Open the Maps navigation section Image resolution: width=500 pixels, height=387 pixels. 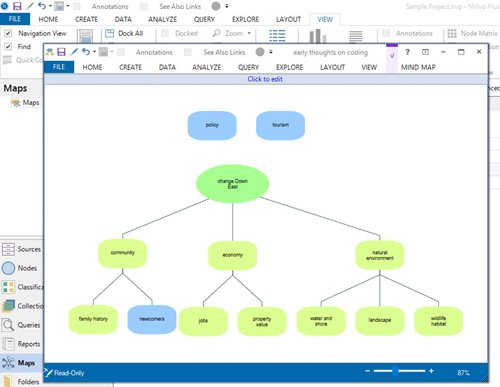pyautogui.click(x=21, y=363)
